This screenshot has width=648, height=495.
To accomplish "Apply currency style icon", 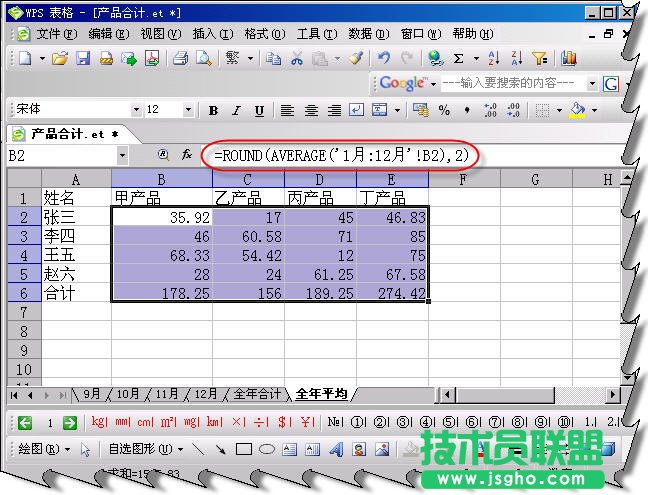I will [x=421, y=110].
